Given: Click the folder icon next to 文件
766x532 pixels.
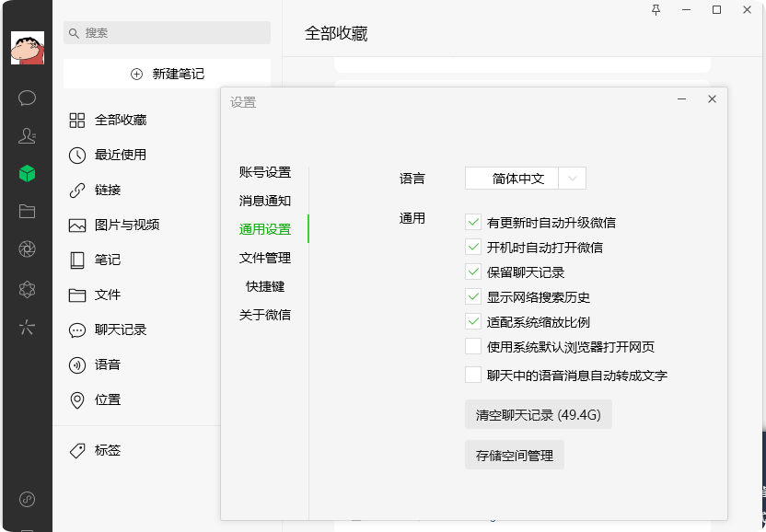Looking at the screenshot, I should (77, 295).
